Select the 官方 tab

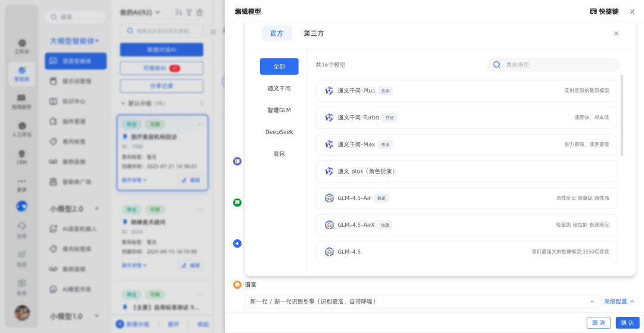277,33
